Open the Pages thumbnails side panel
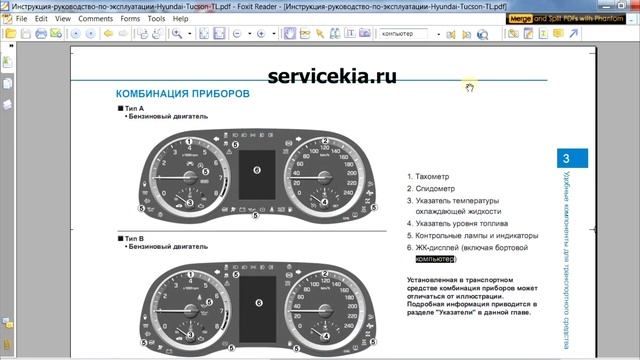The image size is (640, 360). (7, 84)
